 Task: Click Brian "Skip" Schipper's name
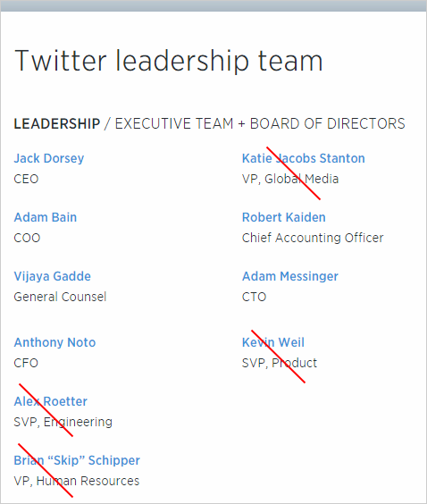pos(77,460)
